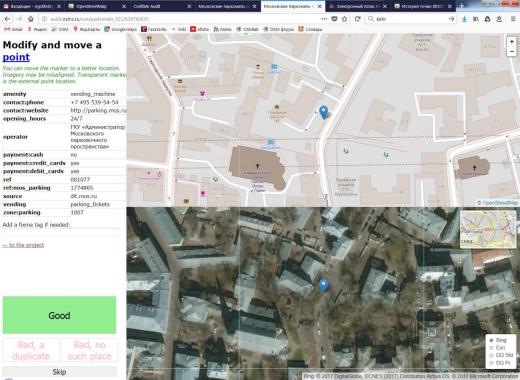Screen dimensions: 520x380
Task: Select the Esri imagery radio button
Action: pyautogui.click(x=491, y=348)
